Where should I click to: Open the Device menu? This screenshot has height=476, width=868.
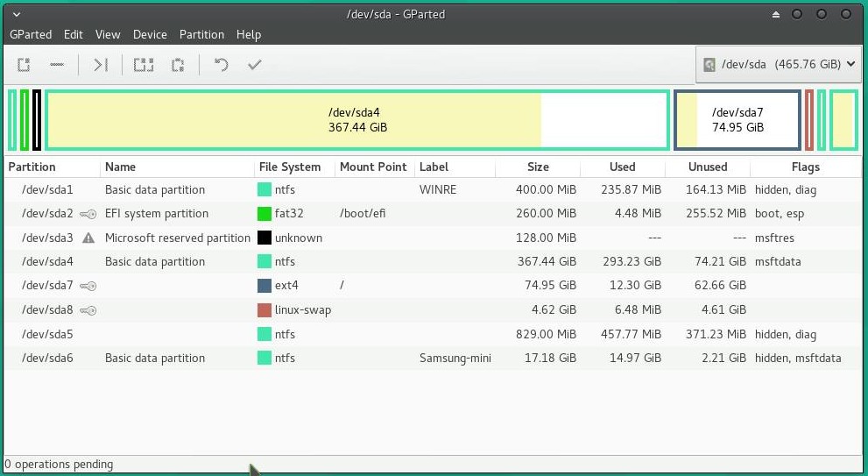pyautogui.click(x=150, y=34)
